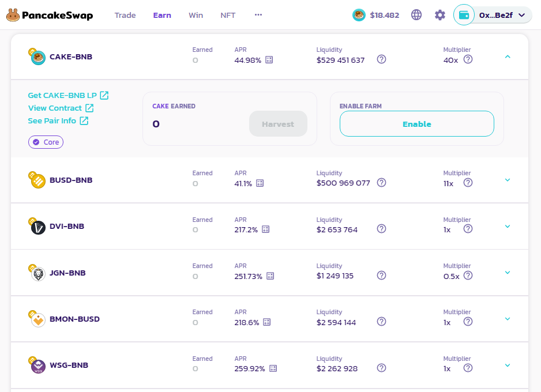Collapse the CAKE-BNB farm row
541x392 pixels.
coord(508,56)
